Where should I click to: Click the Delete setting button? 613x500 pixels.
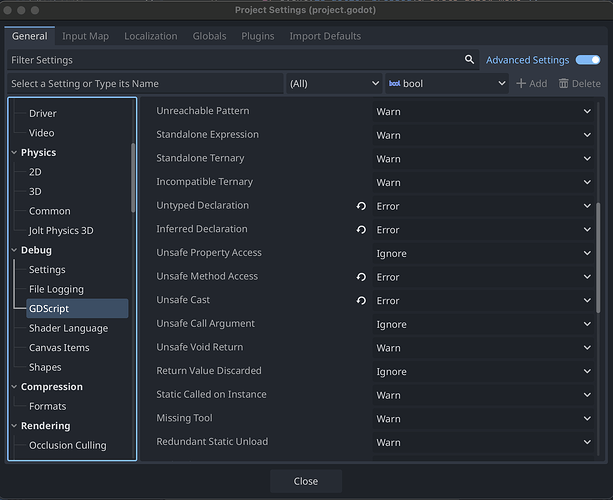click(x=579, y=83)
